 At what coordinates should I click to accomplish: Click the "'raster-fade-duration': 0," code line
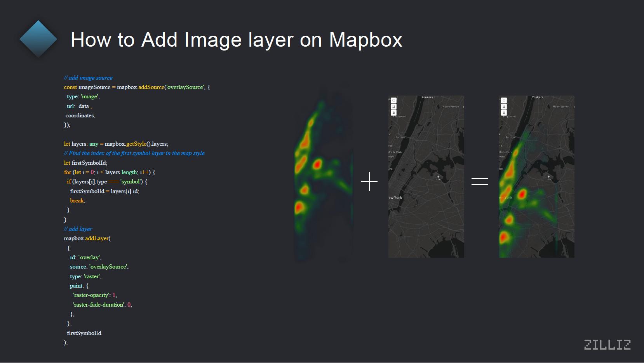pyautogui.click(x=103, y=305)
